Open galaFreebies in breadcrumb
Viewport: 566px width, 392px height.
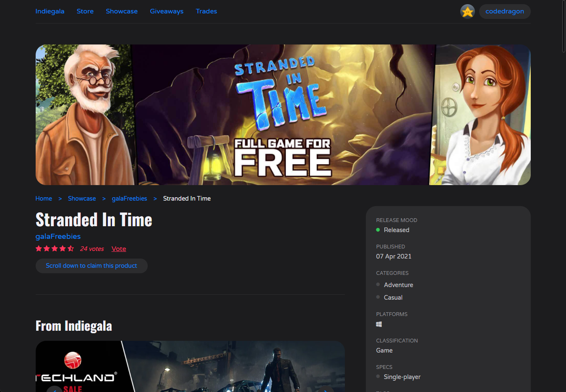(x=129, y=199)
